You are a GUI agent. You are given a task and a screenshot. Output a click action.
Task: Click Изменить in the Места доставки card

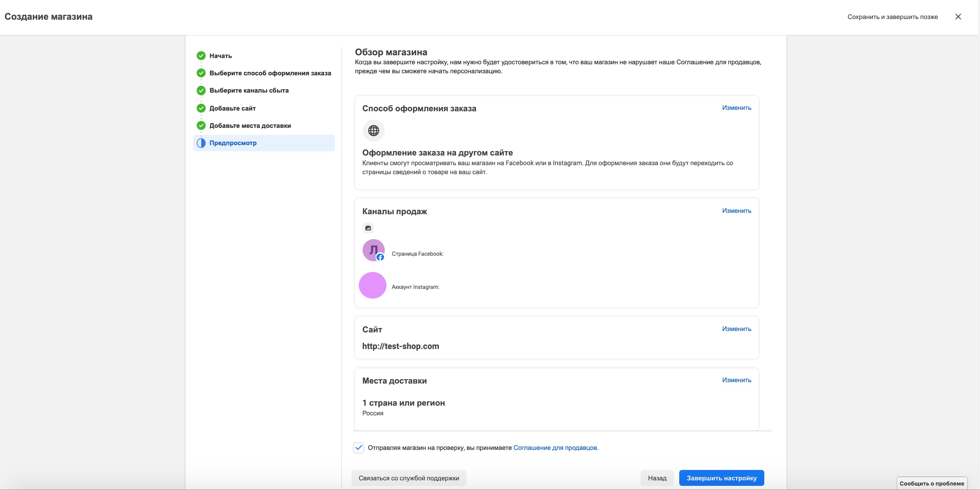(737, 380)
